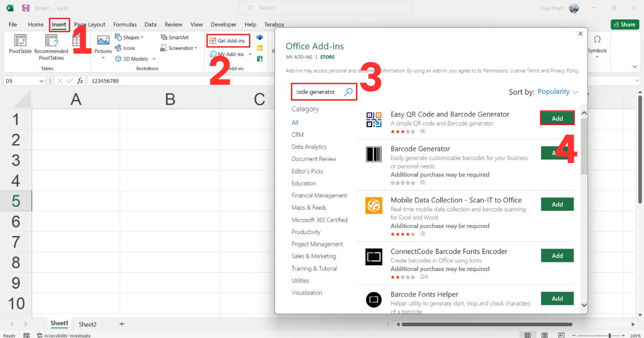Click the Bing Maps add-in icon
The width and height of the screenshot is (644, 338).
(259, 48)
